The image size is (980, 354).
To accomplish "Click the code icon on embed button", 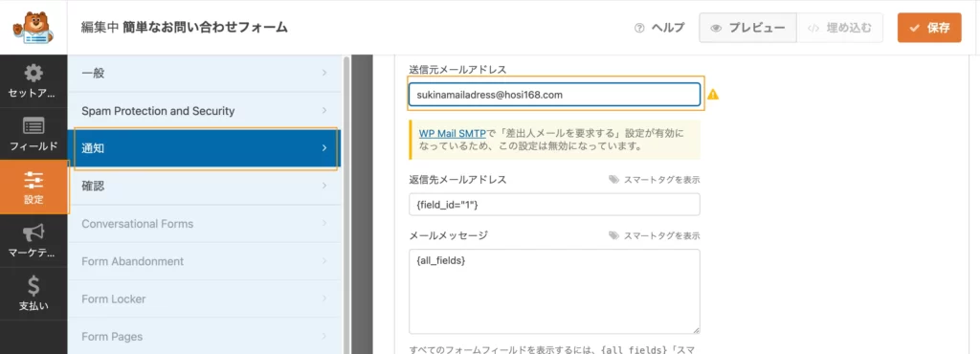I will (x=813, y=28).
